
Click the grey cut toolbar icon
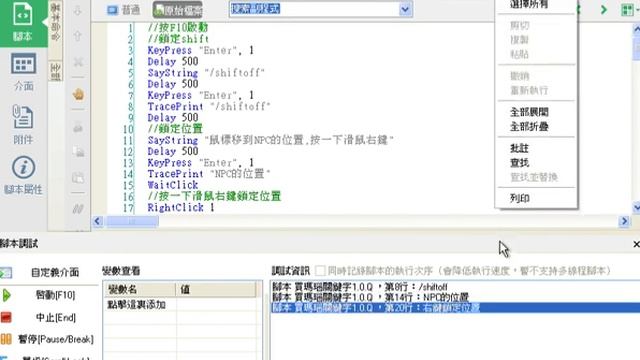tap(78, 127)
